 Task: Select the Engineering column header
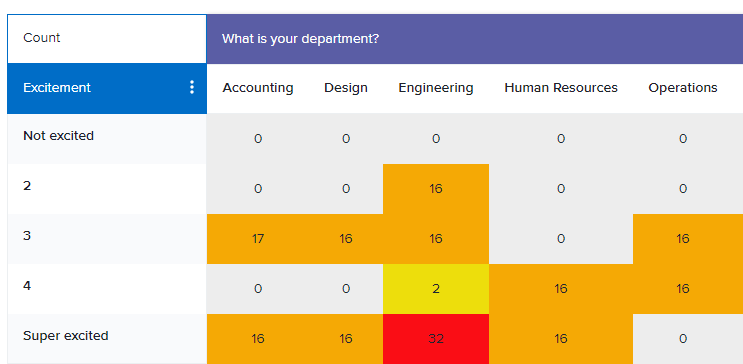(436, 88)
